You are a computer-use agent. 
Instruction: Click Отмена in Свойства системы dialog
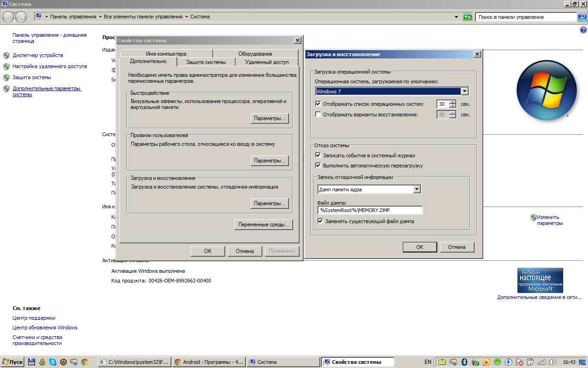pos(245,251)
